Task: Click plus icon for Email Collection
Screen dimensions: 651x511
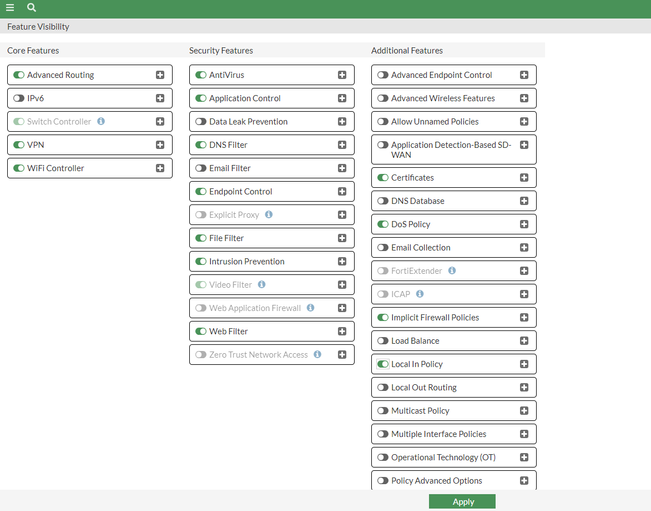Action: pyautogui.click(x=524, y=247)
